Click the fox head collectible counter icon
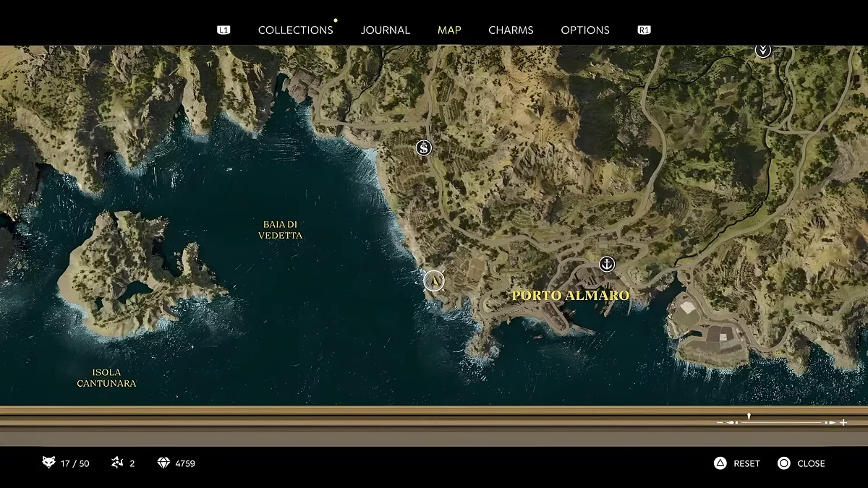The width and height of the screenshot is (868, 488). (48, 463)
